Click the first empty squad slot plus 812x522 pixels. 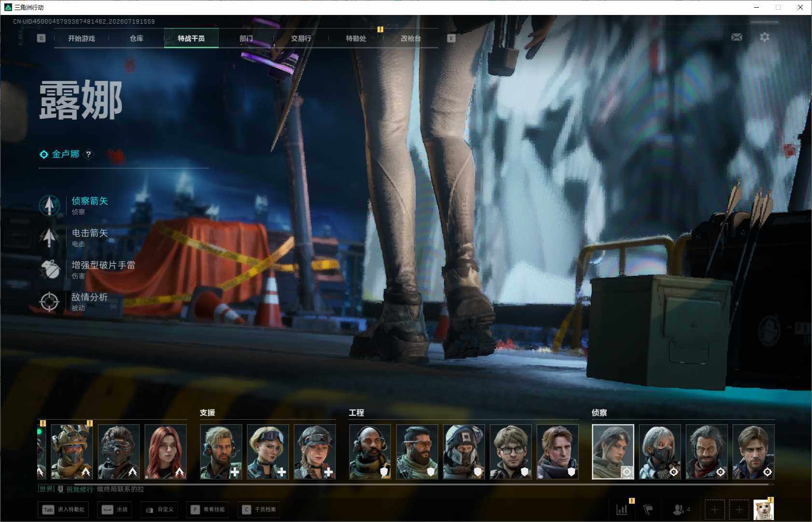pos(714,509)
